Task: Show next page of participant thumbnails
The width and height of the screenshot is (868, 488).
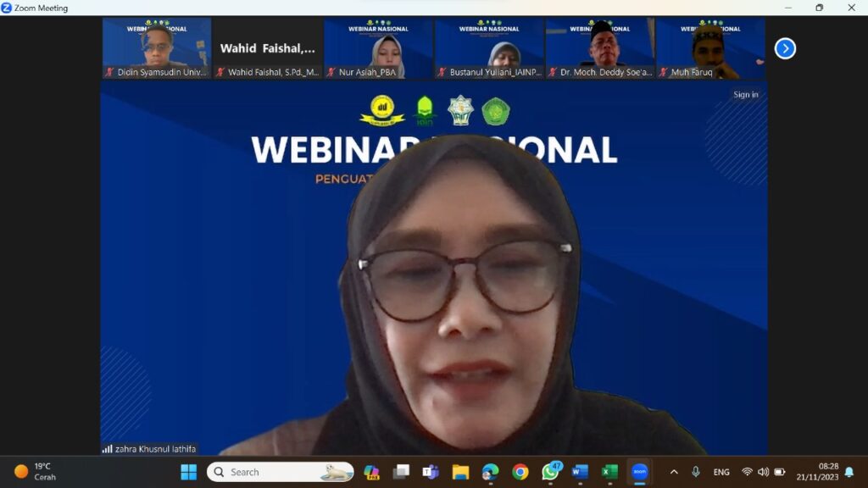Action: [x=785, y=48]
